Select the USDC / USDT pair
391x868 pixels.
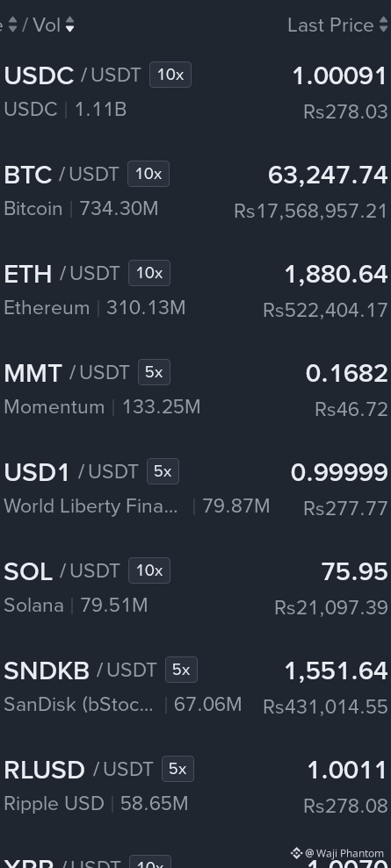click(195, 92)
